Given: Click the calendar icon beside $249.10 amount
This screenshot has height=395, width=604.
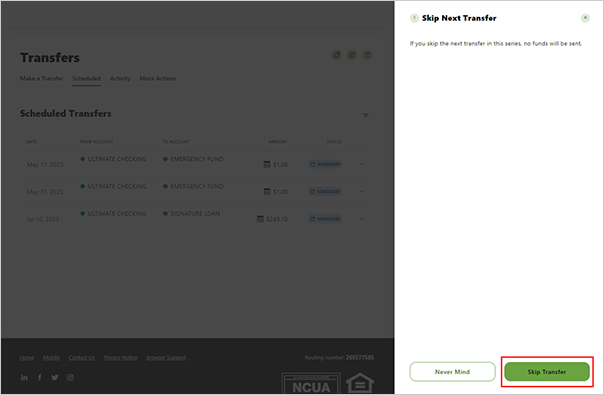Looking at the screenshot, I should pyautogui.click(x=260, y=219).
